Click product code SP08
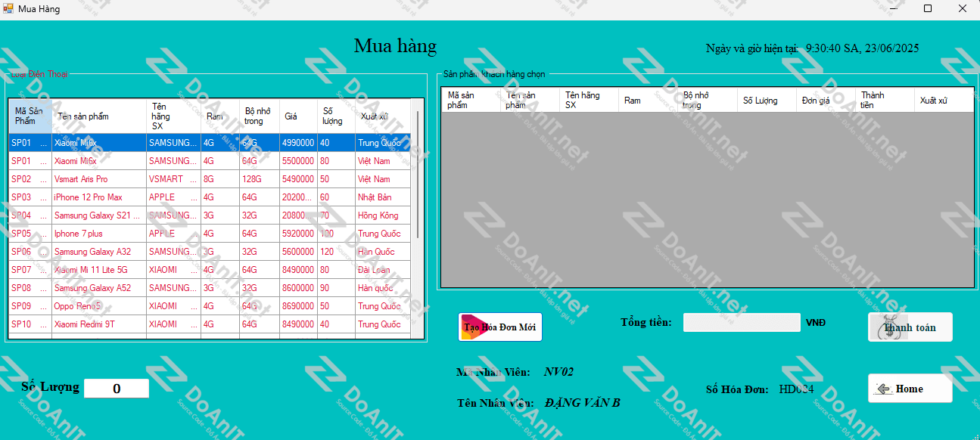This screenshot has height=440, width=980. coord(30,288)
